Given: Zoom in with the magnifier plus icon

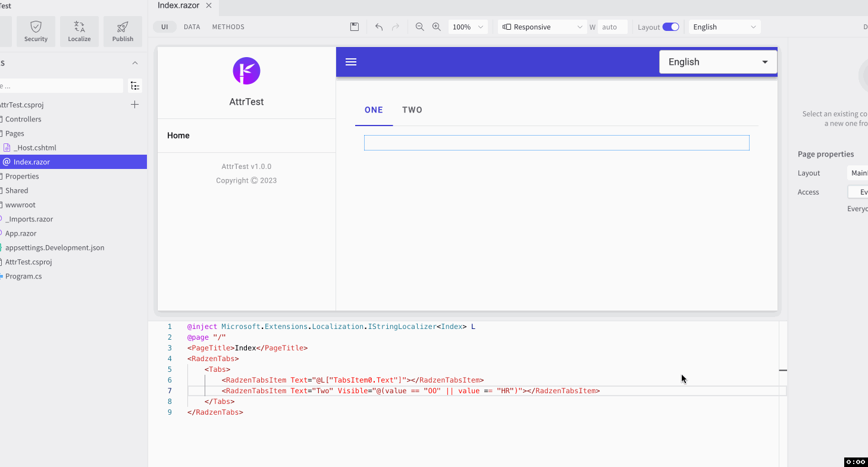Looking at the screenshot, I should coord(437,27).
